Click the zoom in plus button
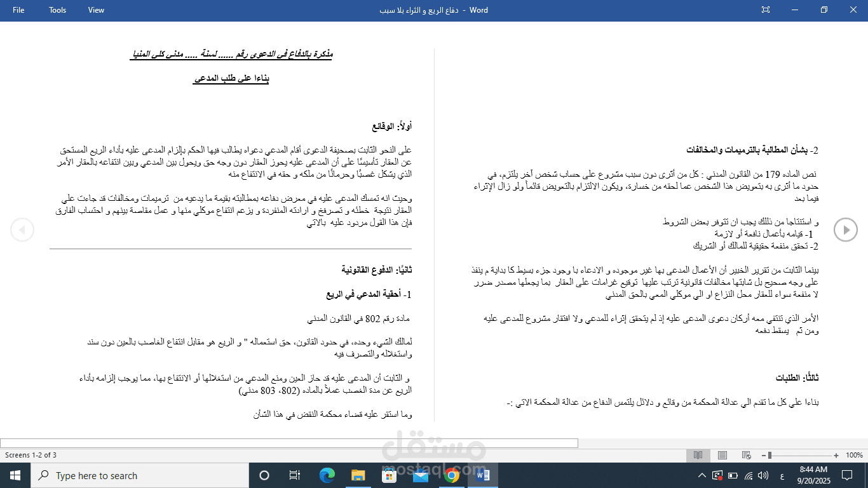 tap(836, 455)
